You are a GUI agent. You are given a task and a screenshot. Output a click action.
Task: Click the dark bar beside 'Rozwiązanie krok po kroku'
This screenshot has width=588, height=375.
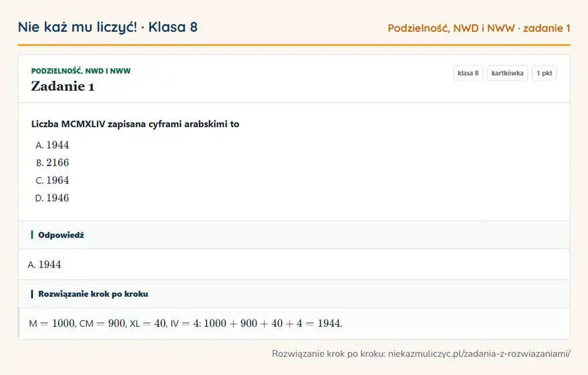point(32,293)
